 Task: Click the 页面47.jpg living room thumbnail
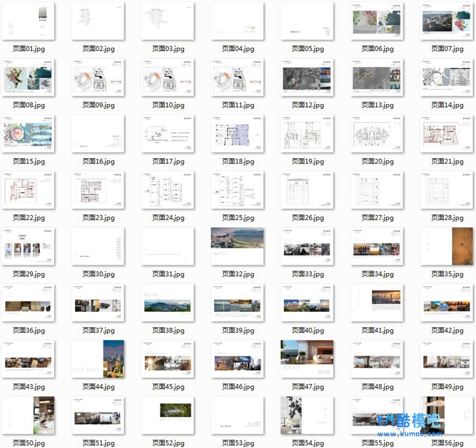[307, 359]
